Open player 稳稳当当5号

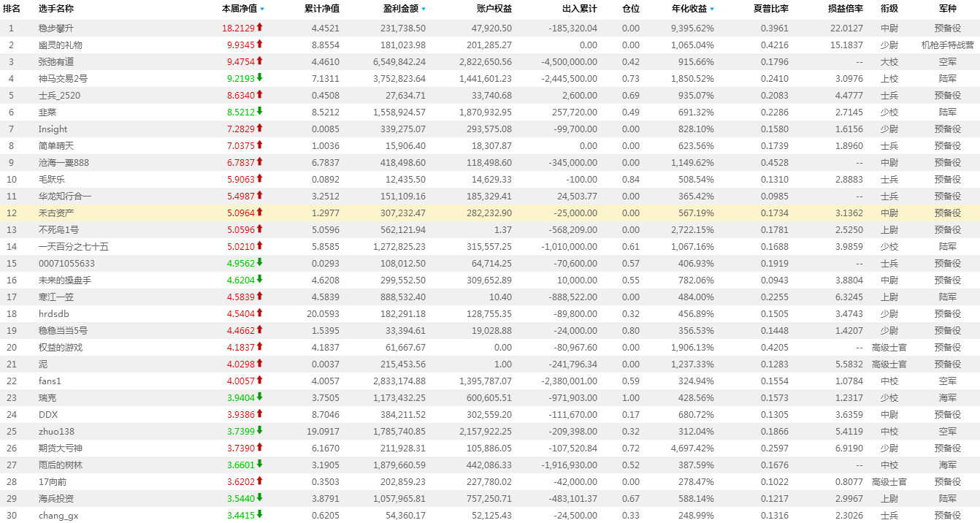pyautogui.click(x=63, y=331)
